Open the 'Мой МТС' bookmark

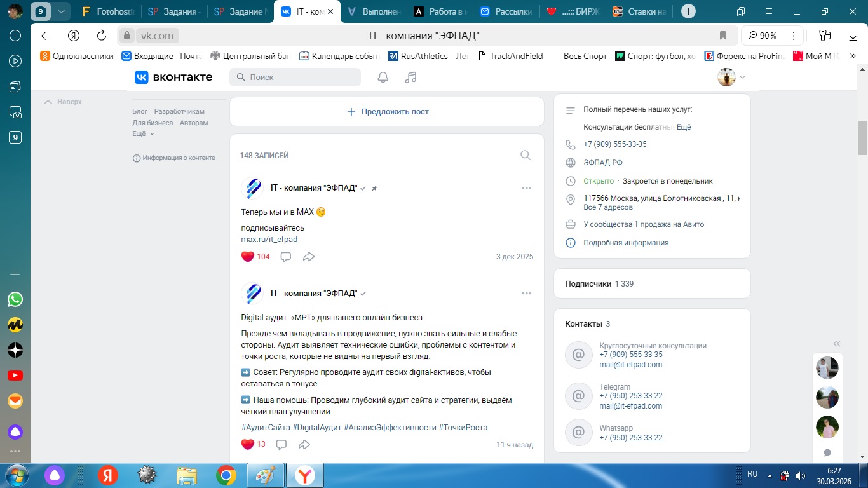point(816,56)
